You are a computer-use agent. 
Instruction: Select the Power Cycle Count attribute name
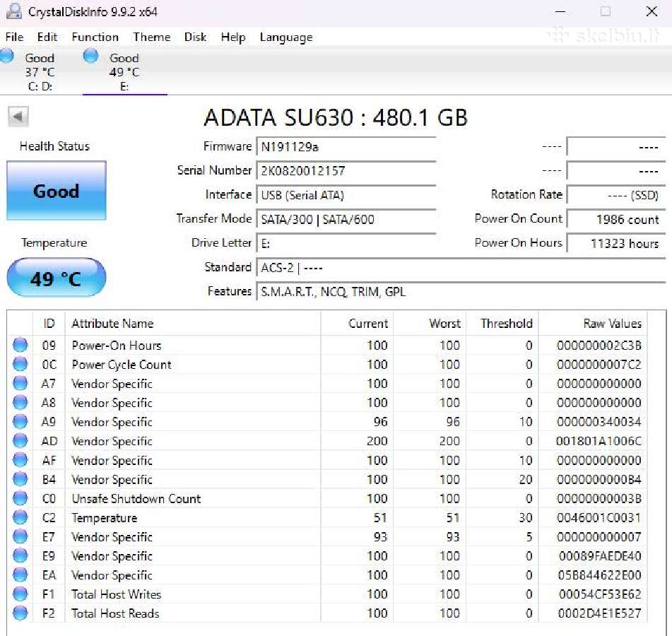(122, 365)
